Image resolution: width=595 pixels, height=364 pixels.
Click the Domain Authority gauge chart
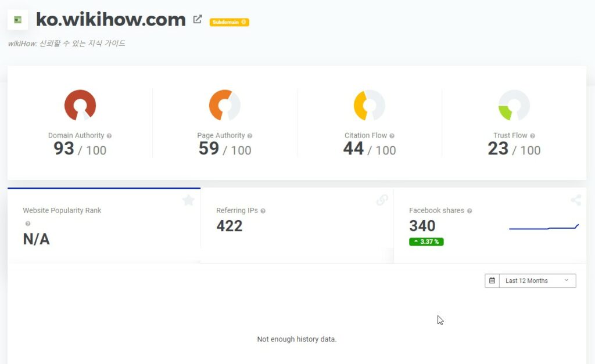(x=80, y=106)
